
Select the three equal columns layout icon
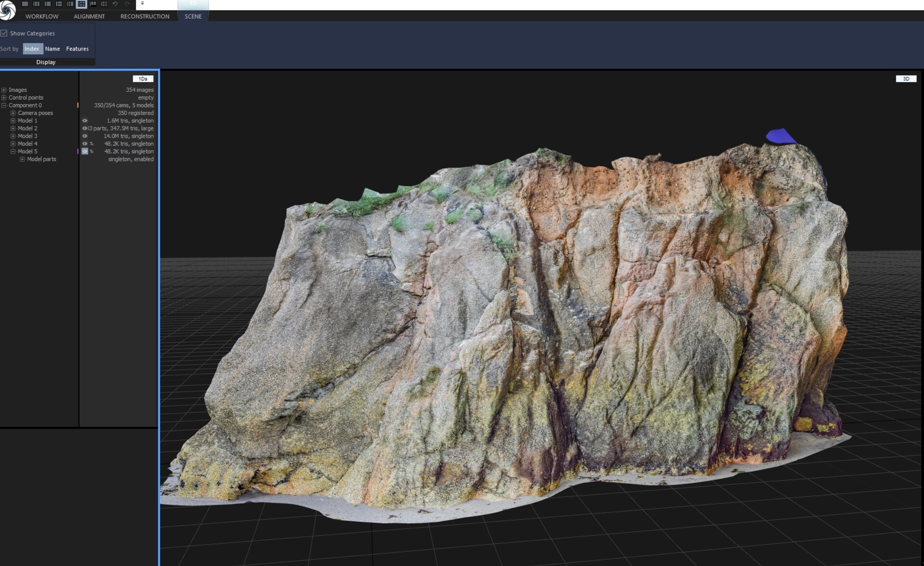(x=36, y=4)
